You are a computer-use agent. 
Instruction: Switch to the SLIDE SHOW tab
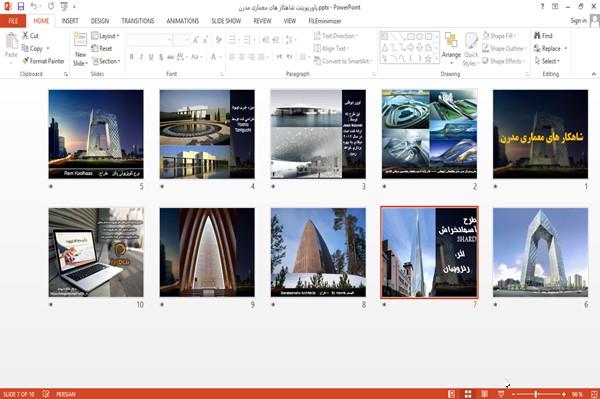pos(226,21)
